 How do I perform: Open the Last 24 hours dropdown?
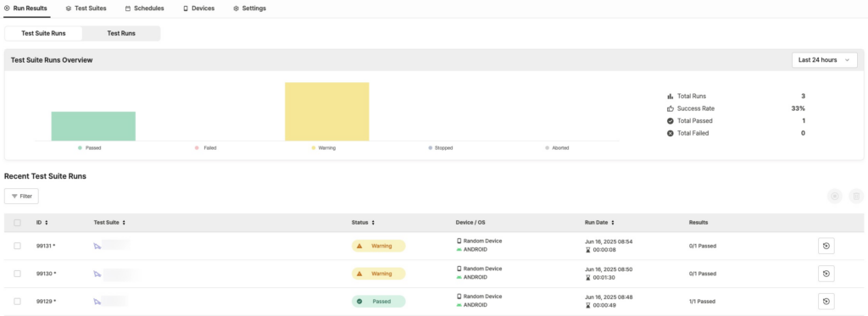click(824, 60)
